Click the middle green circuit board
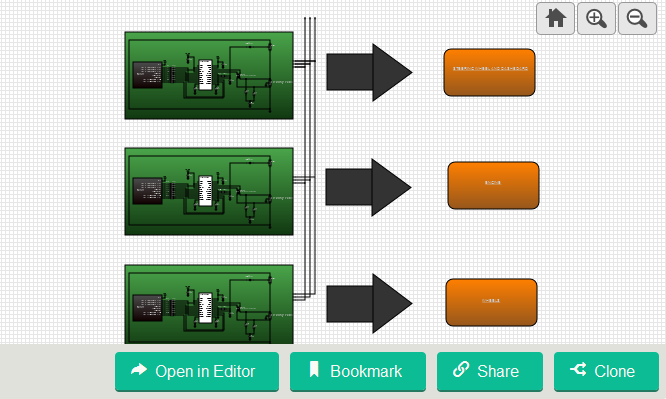This screenshot has width=666, height=399. (x=209, y=191)
